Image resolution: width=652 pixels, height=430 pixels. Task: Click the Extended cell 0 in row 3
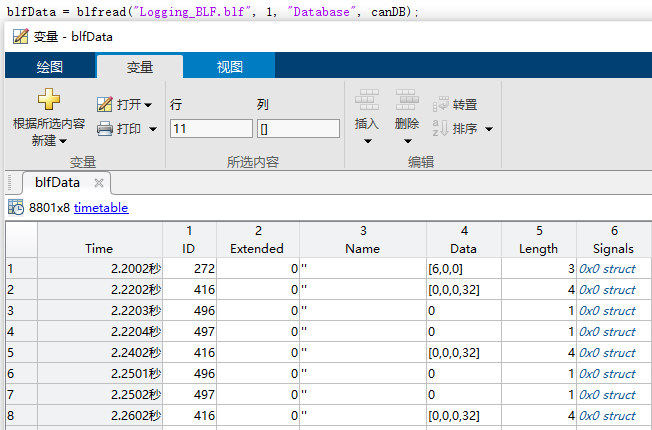pos(258,311)
